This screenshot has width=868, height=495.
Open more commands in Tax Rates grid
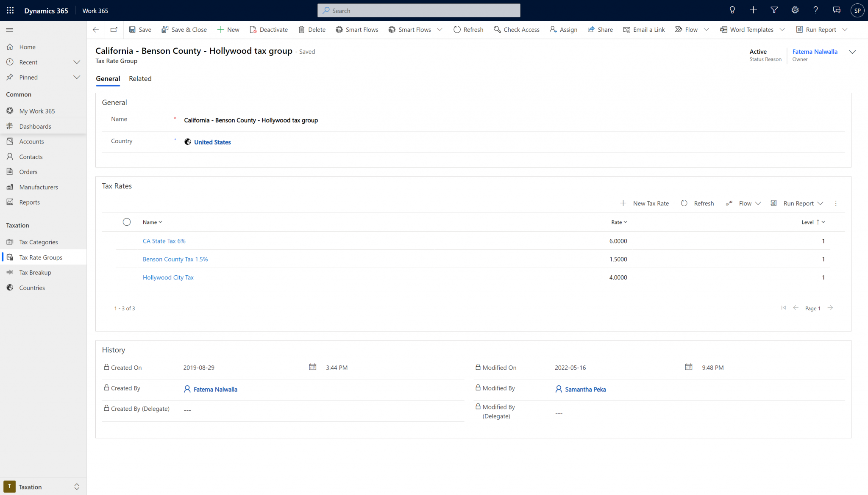tap(836, 204)
